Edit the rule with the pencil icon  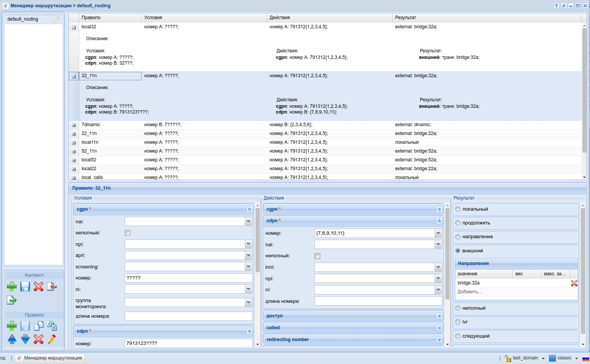click(52, 339)
